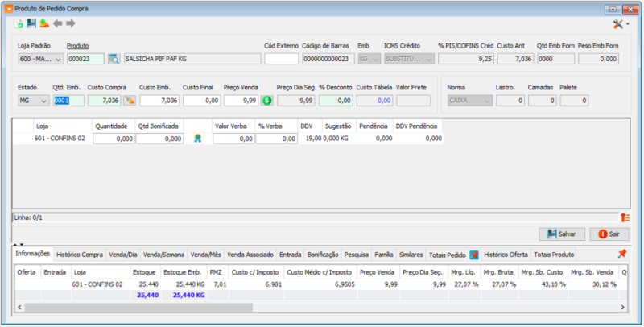
Task: Click the PMZ column header
Action: (216, 272)
